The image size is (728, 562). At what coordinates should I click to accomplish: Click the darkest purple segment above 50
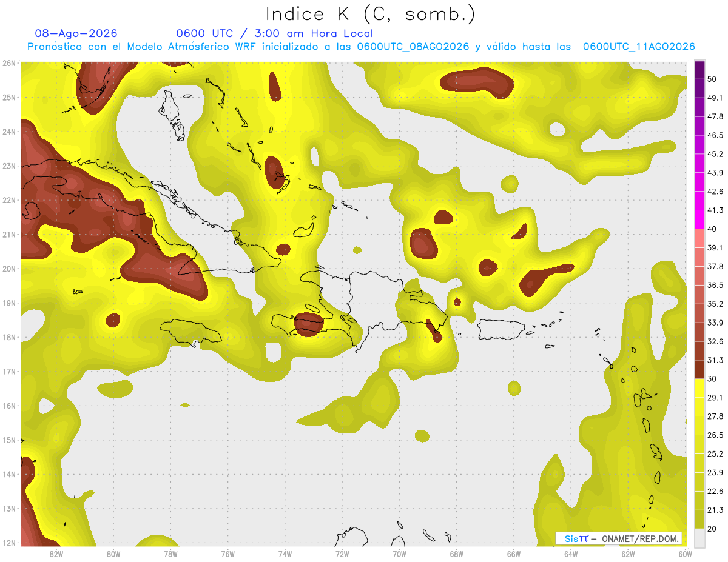(699, 70)
